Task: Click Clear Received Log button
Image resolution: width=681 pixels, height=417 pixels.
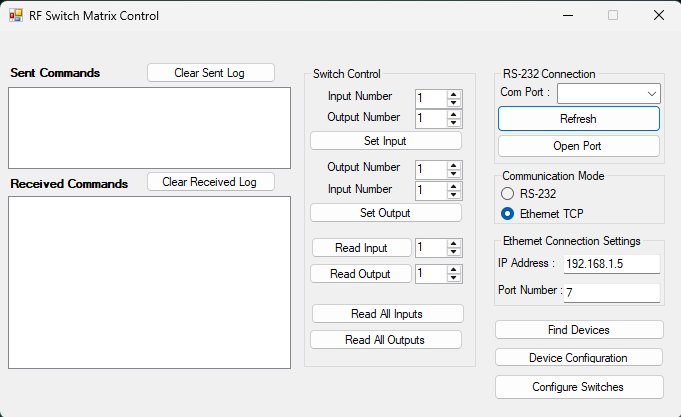Action: pos(211,182)
